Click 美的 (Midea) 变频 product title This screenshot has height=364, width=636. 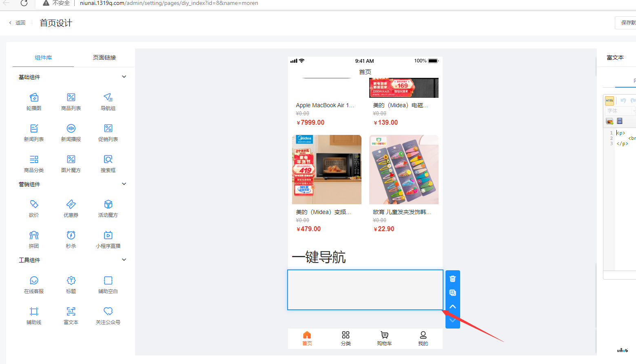[x=324, y=212]
